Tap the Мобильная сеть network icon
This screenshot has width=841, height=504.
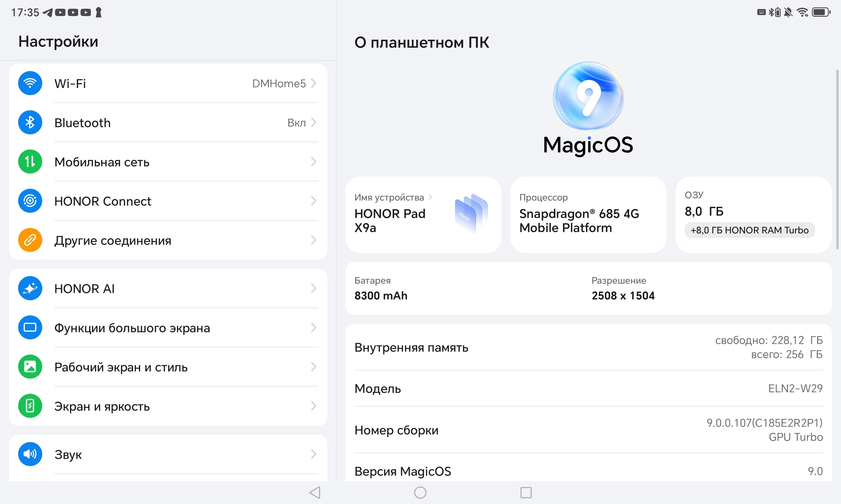(x=30, y=162)
